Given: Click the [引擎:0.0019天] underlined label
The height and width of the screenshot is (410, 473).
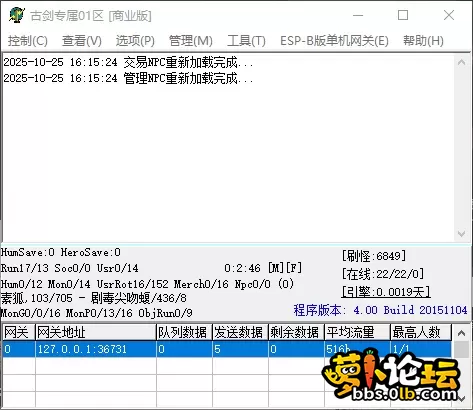Looking at the screenshot, I should pos(386,292).
